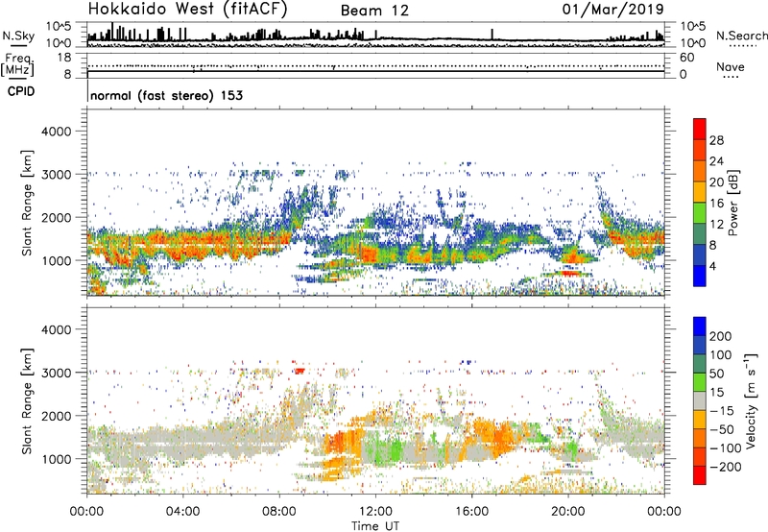The width and height of the screenshot is (768, 532).
Task: Click the 'Time UT' axis title
Action: click(375, 526)
